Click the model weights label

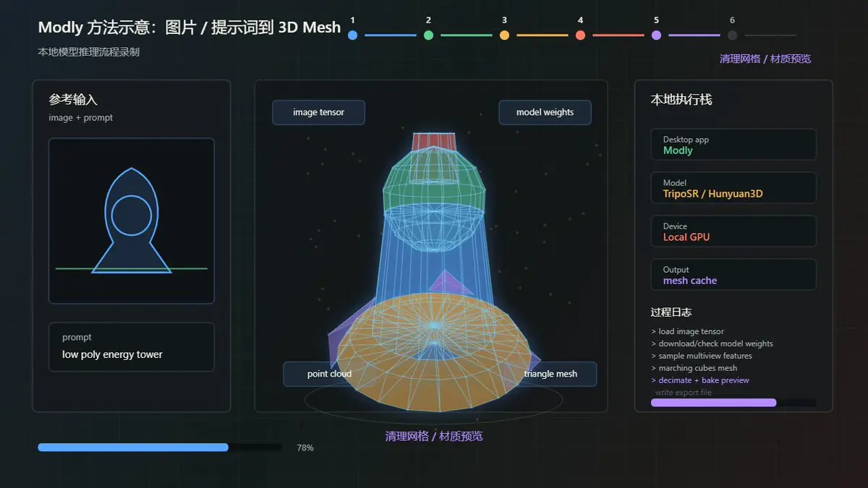point(545,112)
